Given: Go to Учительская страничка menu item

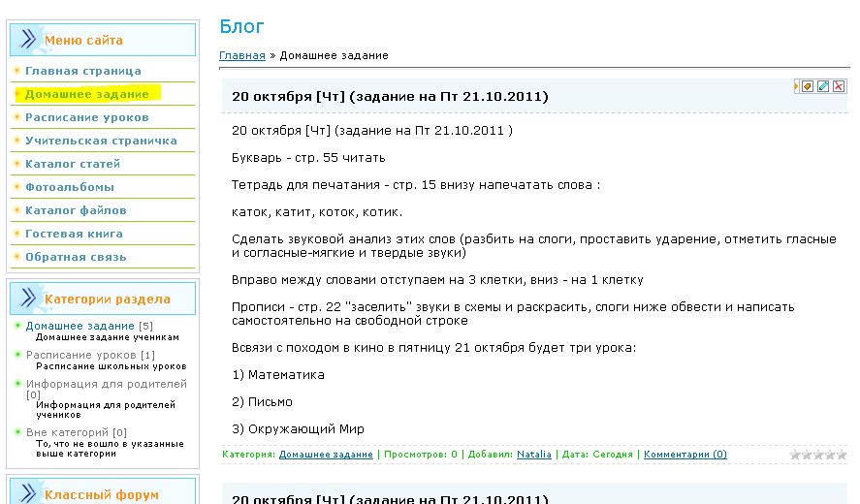Looking at the screenshot, I should click(x=102, y=141).
